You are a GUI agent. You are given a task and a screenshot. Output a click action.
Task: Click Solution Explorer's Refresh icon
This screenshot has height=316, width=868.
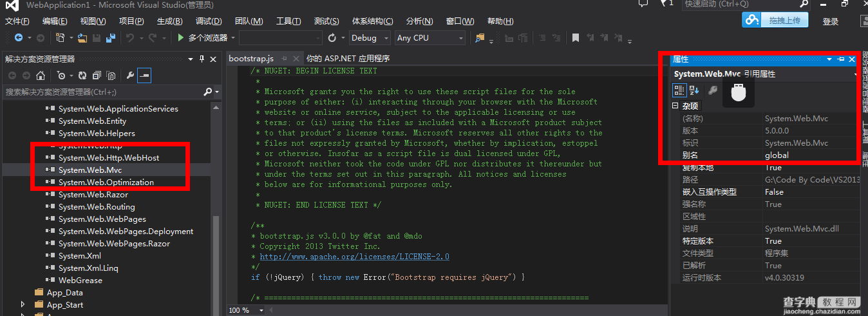tap(82, 75)
